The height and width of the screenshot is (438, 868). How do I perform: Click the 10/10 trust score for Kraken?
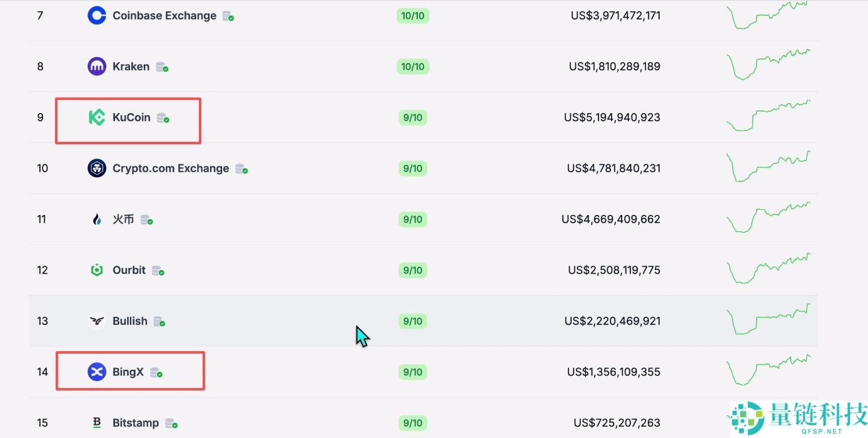[413, 67]
